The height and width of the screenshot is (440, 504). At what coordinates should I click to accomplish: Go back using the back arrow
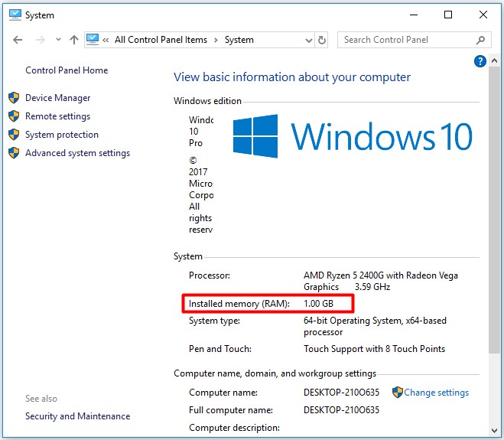pos(18,40)
